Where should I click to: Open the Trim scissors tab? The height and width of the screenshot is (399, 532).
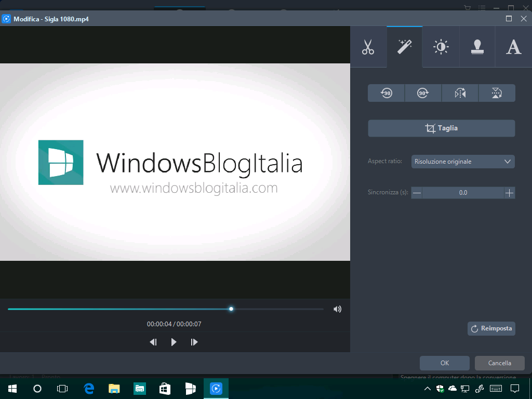368,47
